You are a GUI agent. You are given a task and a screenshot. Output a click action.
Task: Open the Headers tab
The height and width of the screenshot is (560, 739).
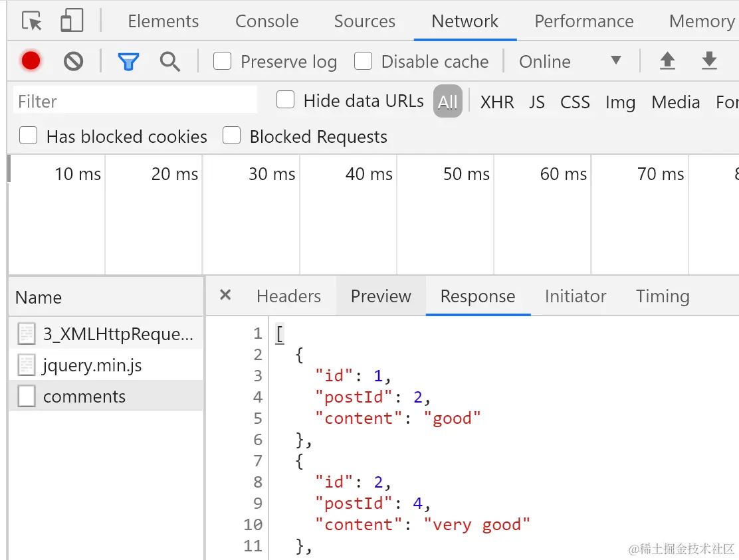288,296
